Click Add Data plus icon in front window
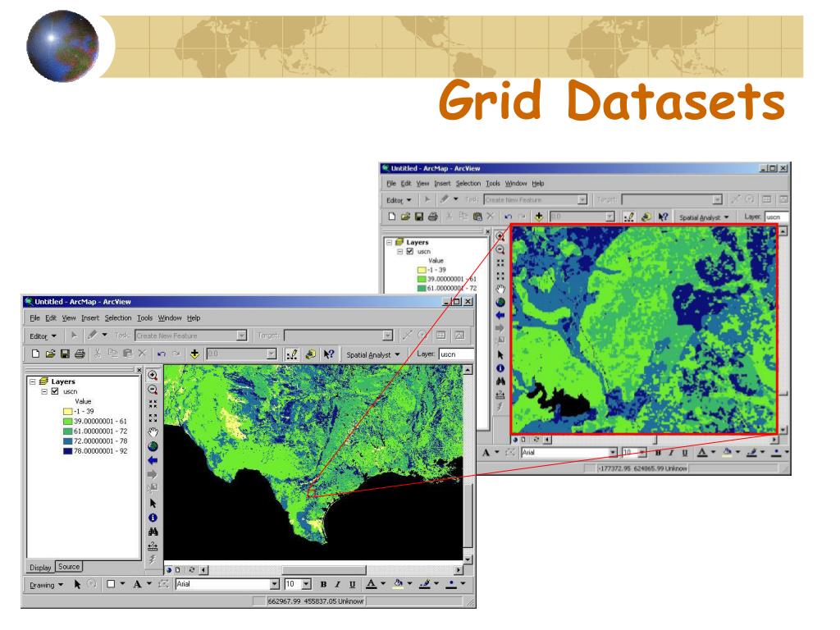The height and width of the screenshot is (630, 840). click(194, 354)
